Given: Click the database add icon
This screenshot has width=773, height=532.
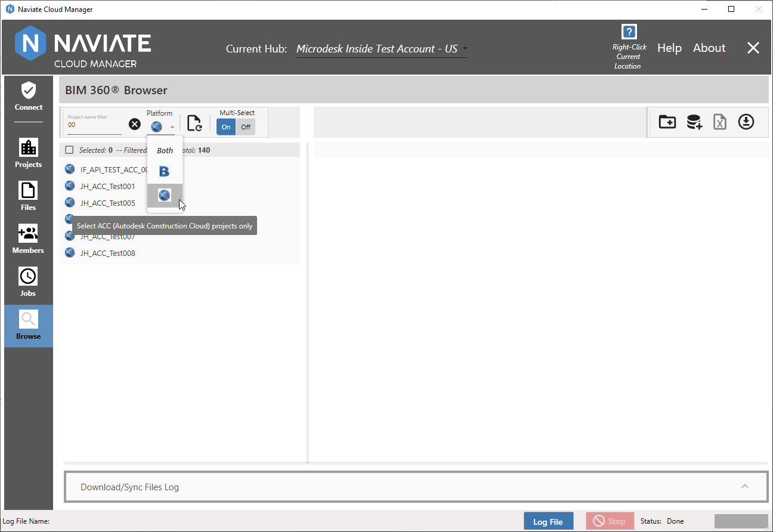Looking at the screenshot, I should 694,122.
